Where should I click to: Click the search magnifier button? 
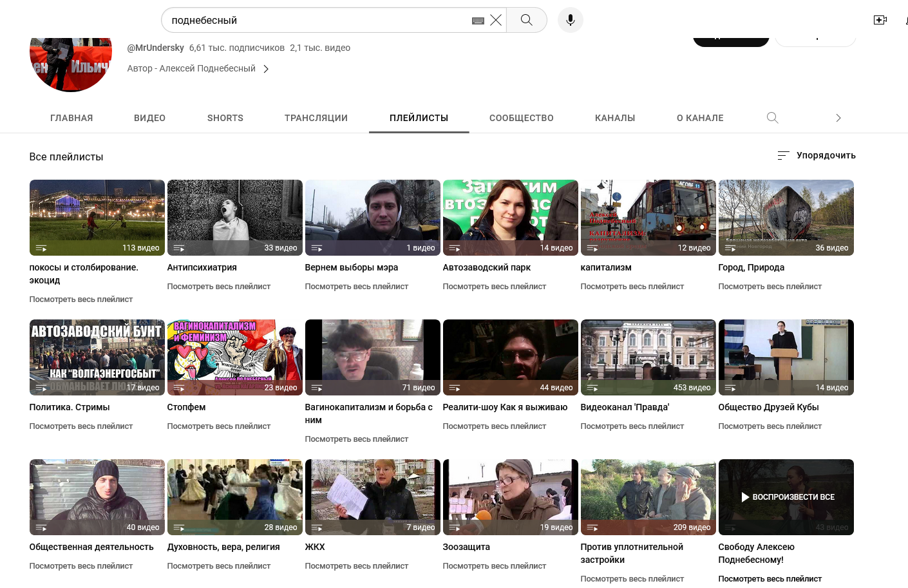pos(526,20)
